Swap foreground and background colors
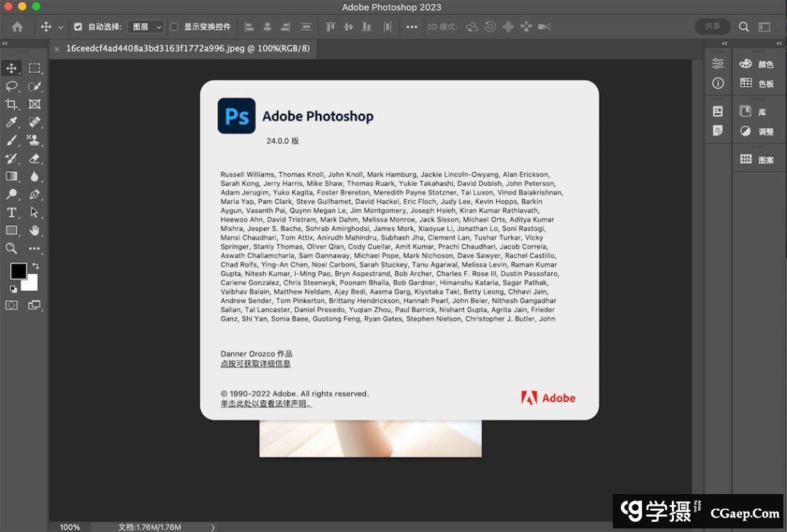787x532 pixels. pos(36,267)
